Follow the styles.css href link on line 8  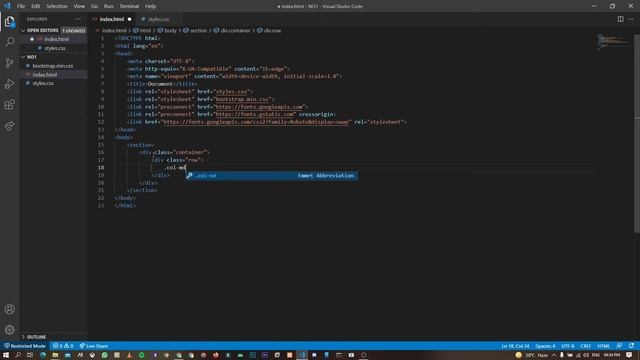(x=231, y=91)
